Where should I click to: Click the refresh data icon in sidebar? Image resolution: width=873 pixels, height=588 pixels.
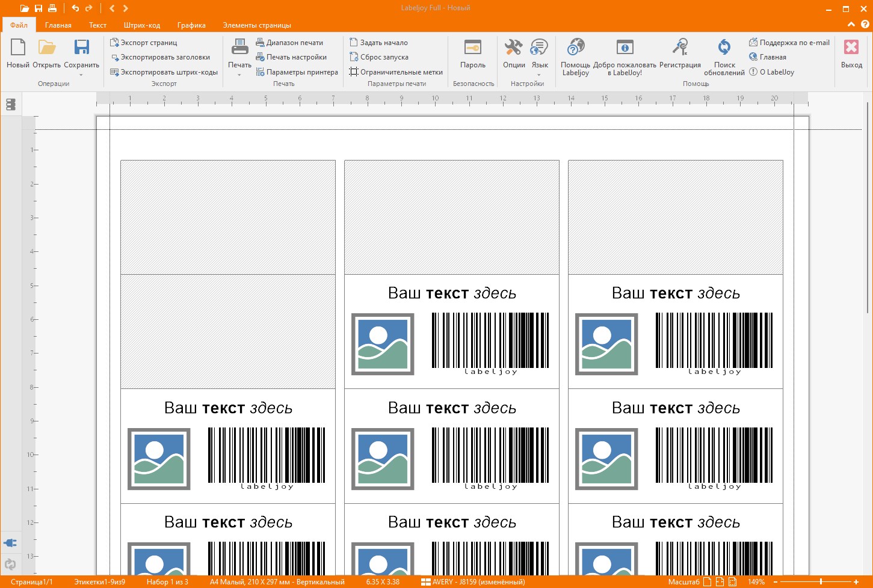[x=10, y=565]
